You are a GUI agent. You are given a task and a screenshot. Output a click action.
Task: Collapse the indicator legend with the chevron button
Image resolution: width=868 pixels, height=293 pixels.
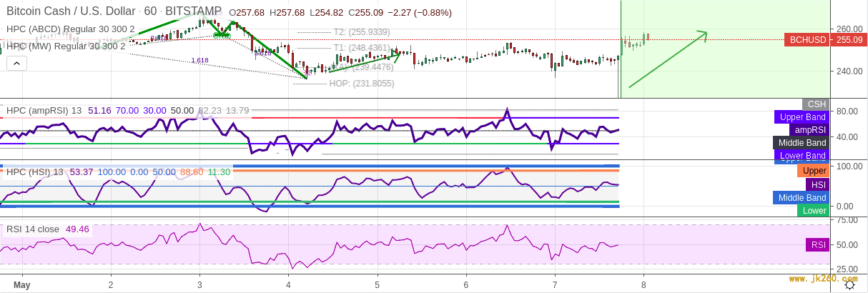[17, 64]
